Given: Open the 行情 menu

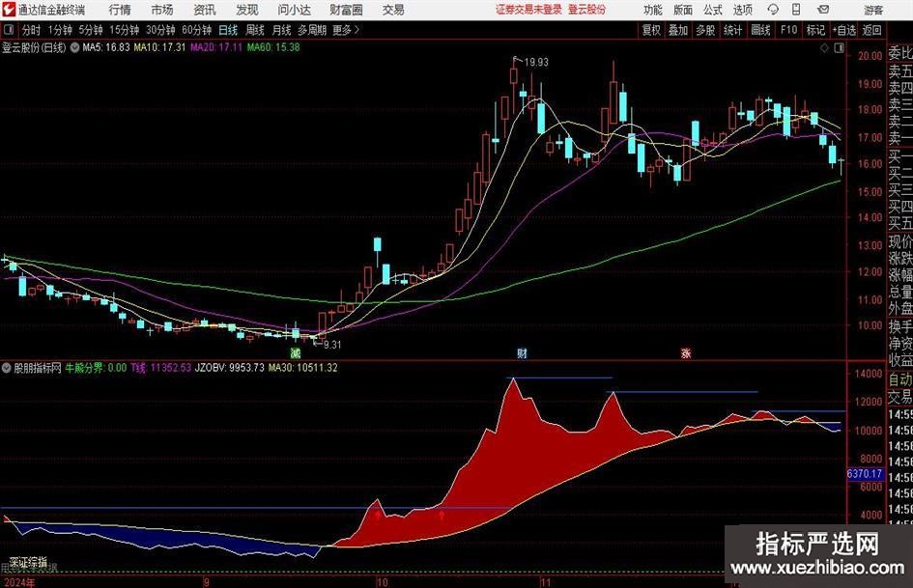Looking at the screenshot, I should (120, 10).
